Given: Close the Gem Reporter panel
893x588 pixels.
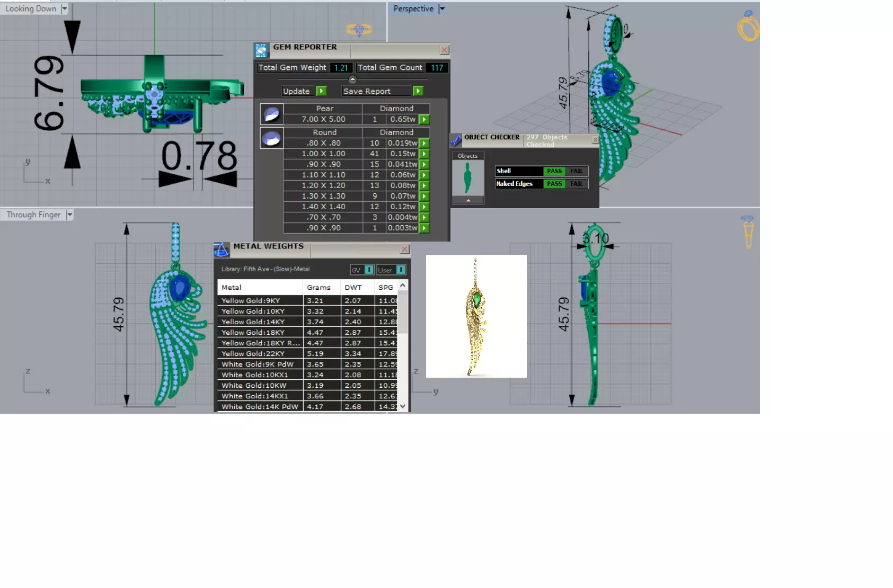Looking at the screenshot, I should (x=445, y=50).
